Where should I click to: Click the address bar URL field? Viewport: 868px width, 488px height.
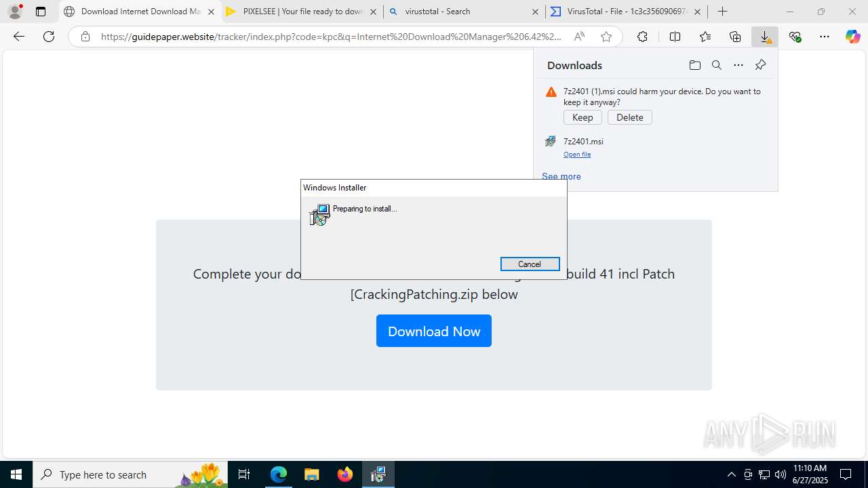pyautogui.click(x=331, y=37)
